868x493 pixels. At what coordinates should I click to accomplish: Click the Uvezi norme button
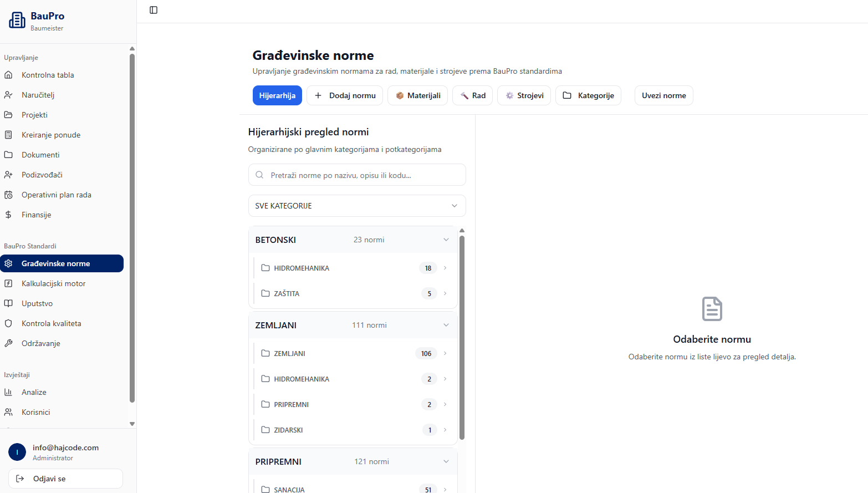(x=664, y=95)
